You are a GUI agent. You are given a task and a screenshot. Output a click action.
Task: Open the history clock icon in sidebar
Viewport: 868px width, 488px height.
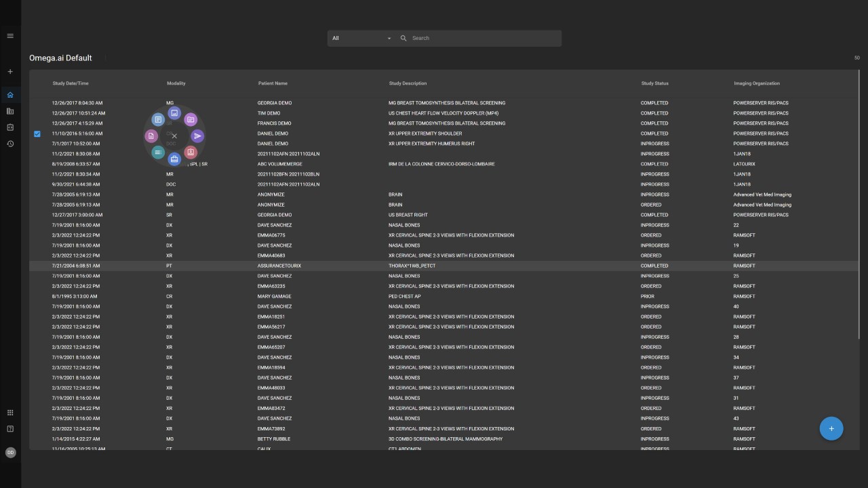(10, 144)
